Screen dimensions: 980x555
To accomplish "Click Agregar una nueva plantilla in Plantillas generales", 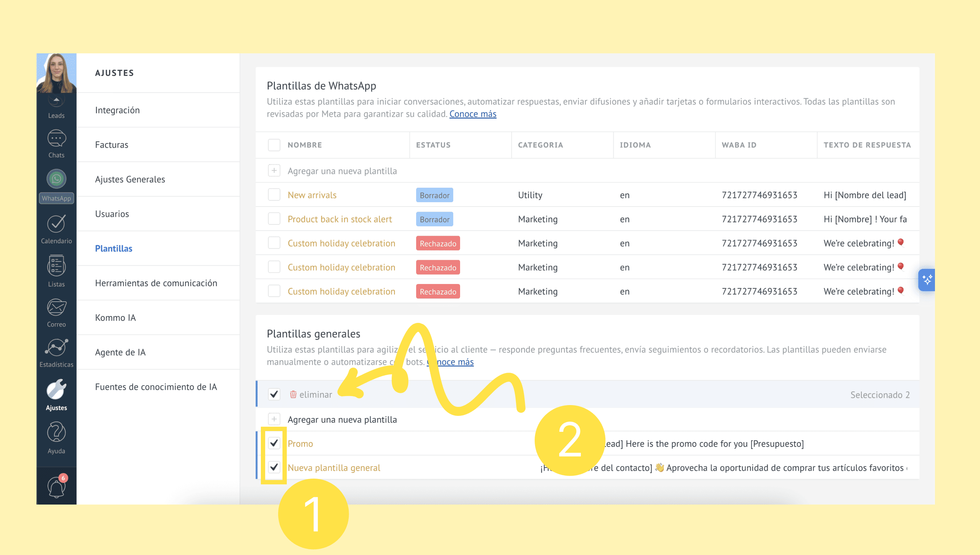I will click(342, 420).
